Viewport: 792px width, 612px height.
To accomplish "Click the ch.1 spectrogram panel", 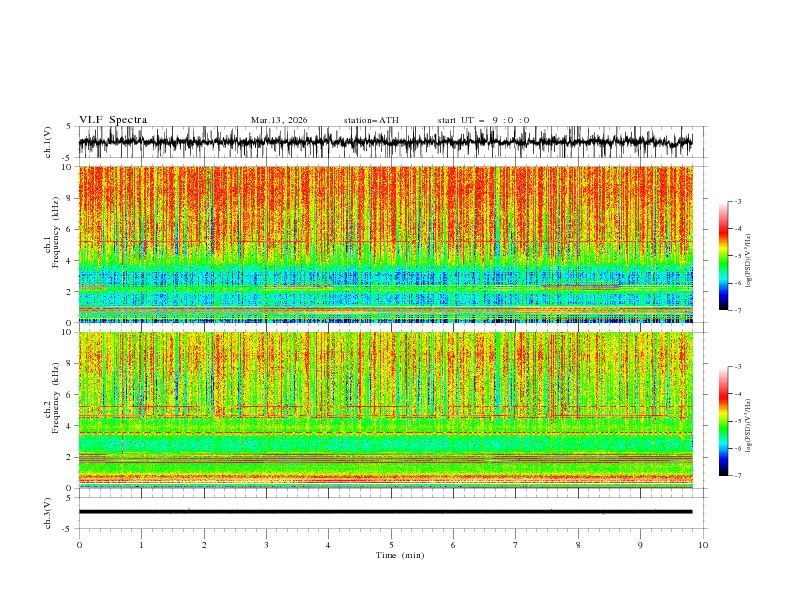I will 385,244.
